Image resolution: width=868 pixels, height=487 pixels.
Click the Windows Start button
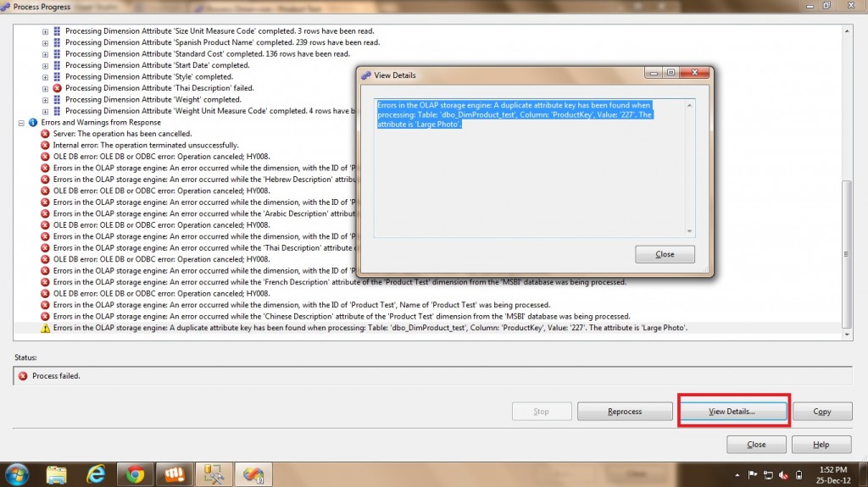(17, 473)
